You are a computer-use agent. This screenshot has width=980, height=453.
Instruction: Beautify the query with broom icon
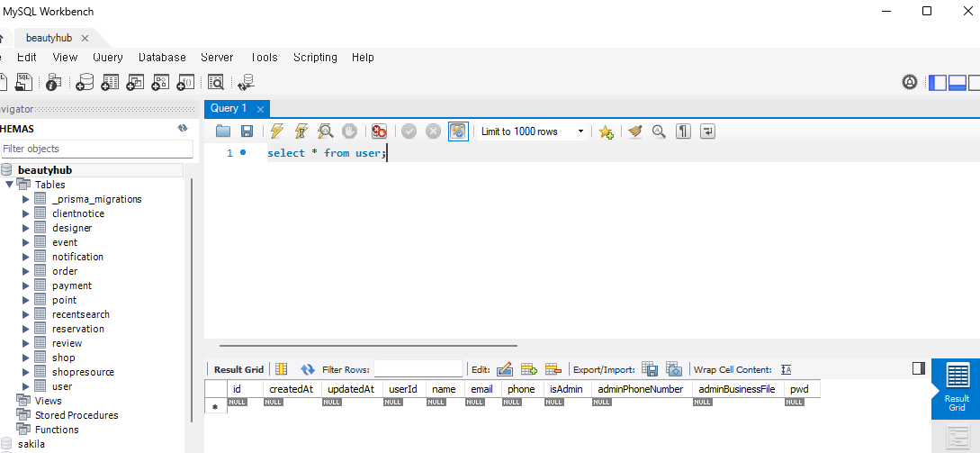point(635,131)
